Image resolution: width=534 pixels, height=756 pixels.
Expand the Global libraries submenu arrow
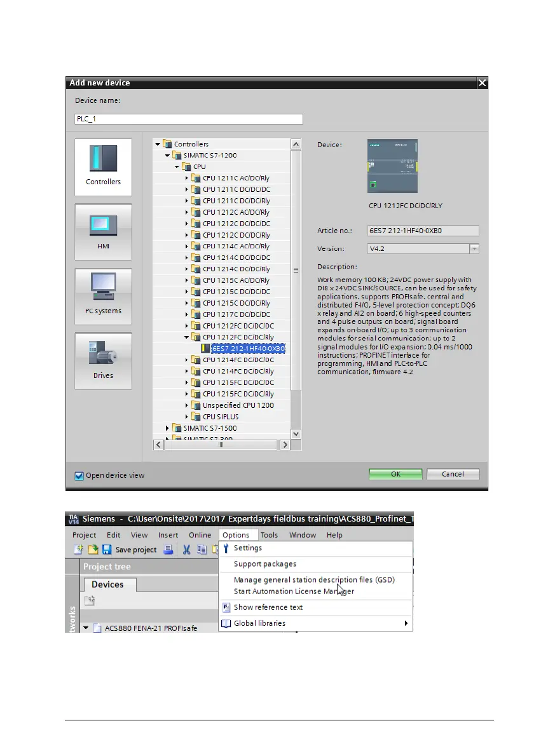pos(406,623)
